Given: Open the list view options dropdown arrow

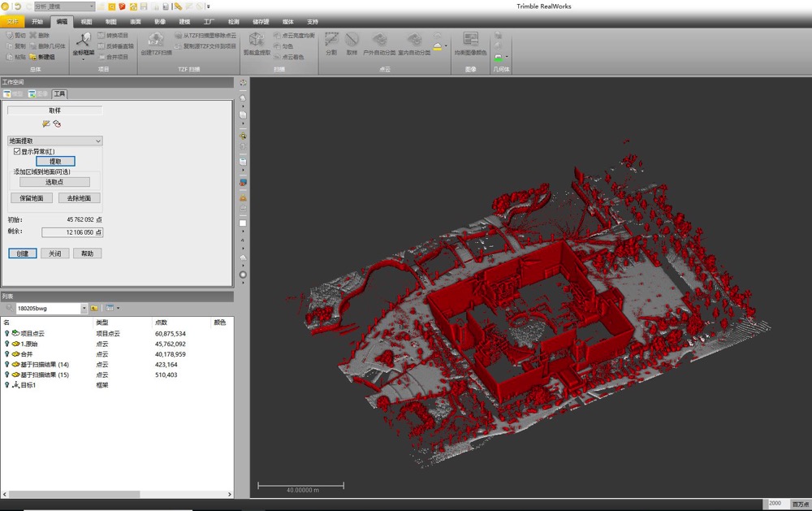Looking at the screenshot, I should click(x=118, y=308).
